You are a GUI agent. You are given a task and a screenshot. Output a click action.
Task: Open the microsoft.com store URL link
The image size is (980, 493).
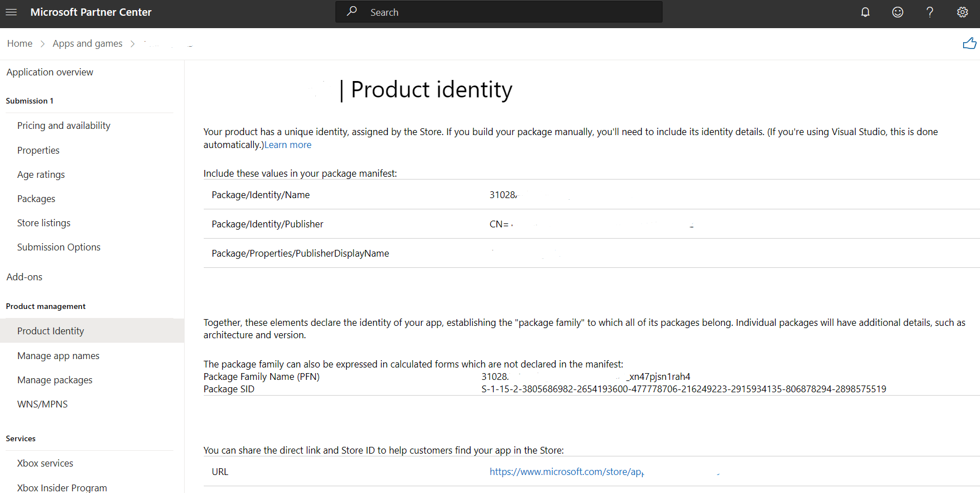click(x=567, y=472)
